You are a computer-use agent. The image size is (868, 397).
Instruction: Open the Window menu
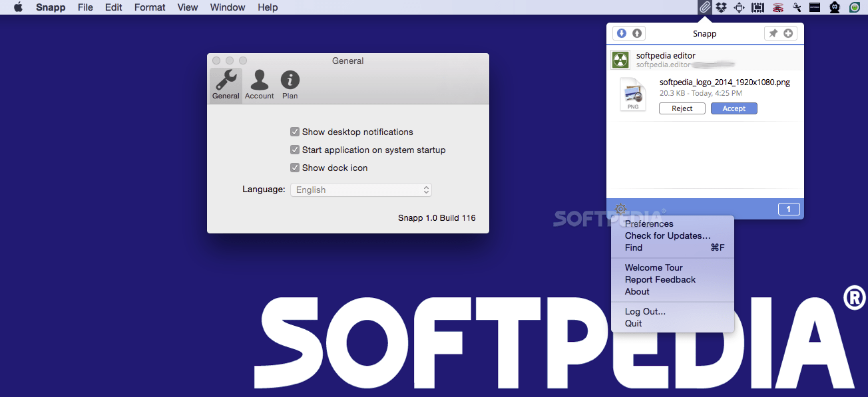coord(228,7)
